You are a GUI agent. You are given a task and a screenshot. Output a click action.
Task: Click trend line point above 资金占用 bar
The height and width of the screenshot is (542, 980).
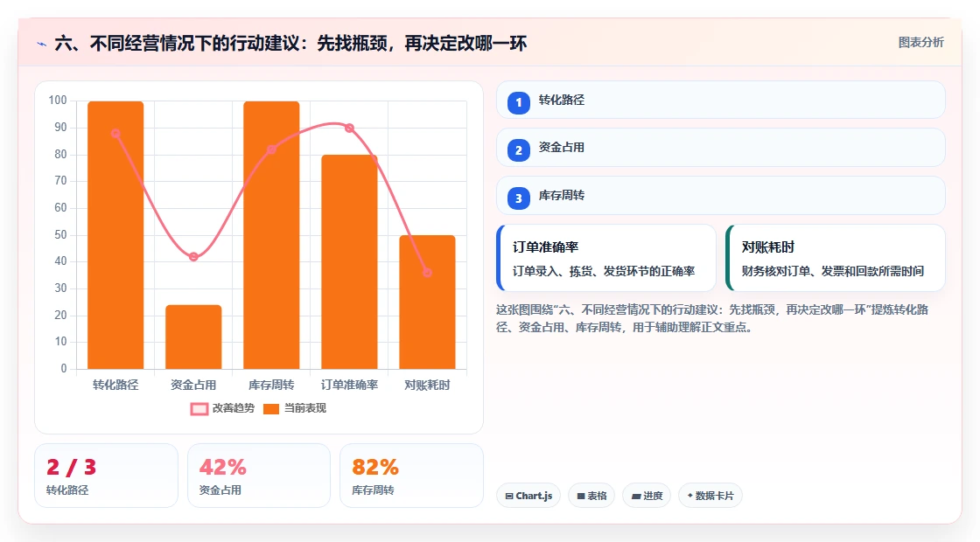coord(193,257)
